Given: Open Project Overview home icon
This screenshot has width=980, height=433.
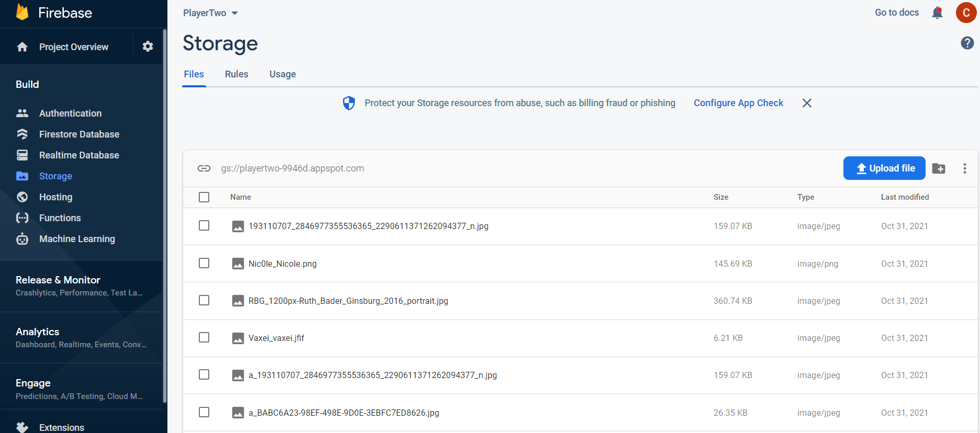Looking at the screenshot, I should [x=22, y=47].
